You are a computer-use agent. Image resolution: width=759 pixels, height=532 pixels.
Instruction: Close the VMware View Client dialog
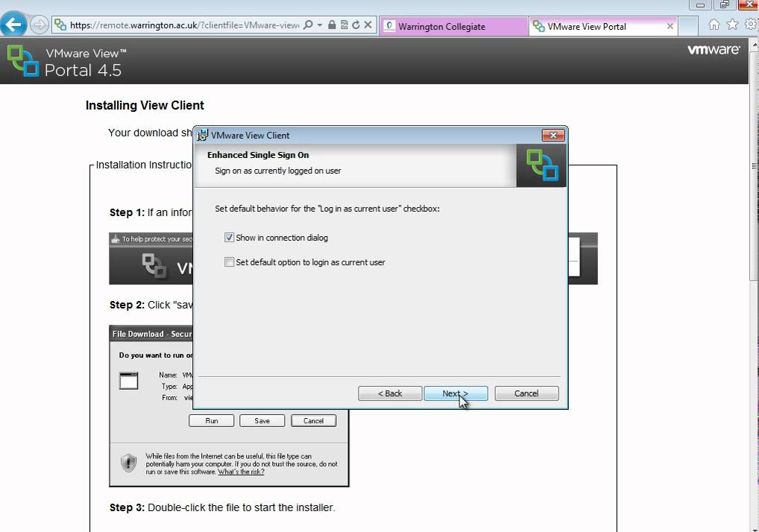click(553, 135)
